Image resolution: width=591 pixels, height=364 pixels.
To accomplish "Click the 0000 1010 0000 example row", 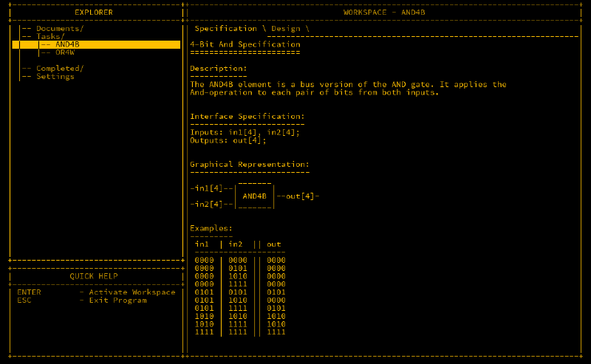I will [x=240, y=276].
